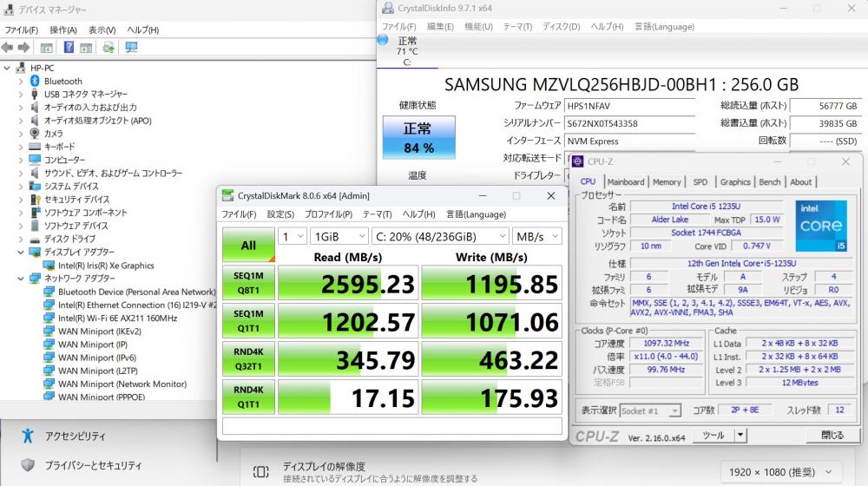Click the serial number field S672NX0T543358
This screenshot has height=486, width=868.
pyautogui.click(x=629, y=123)
